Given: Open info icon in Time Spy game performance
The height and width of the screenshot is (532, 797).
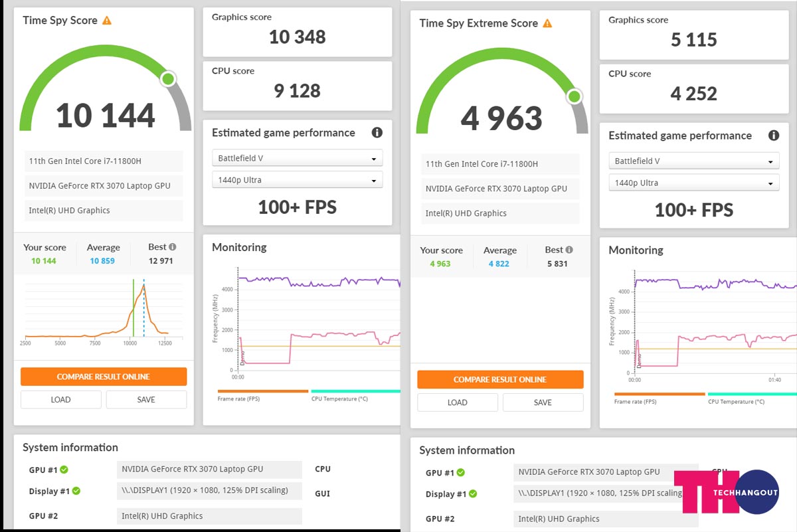Looking at the screenshot, I should 377,133.
